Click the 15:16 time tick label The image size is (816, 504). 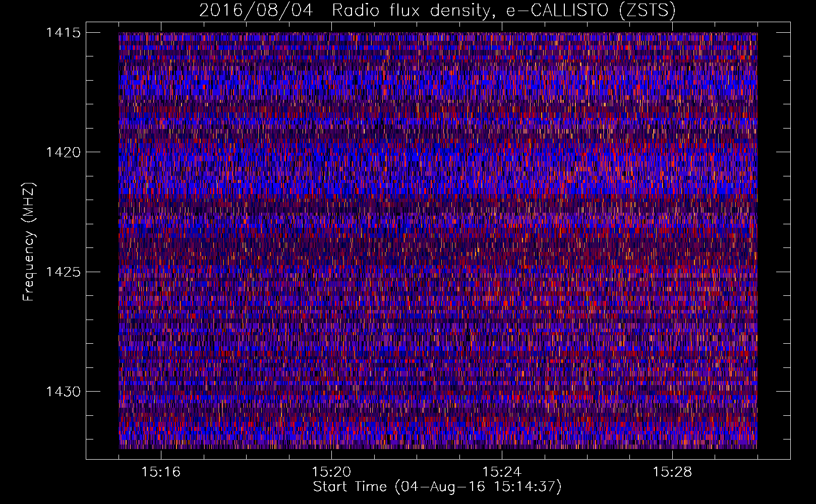[161, 472]
